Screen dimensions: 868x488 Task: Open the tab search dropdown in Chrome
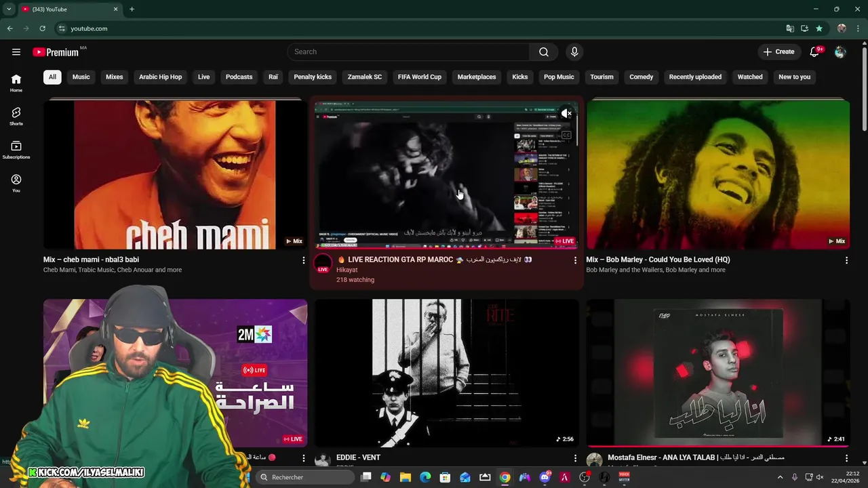click(9, 9)
